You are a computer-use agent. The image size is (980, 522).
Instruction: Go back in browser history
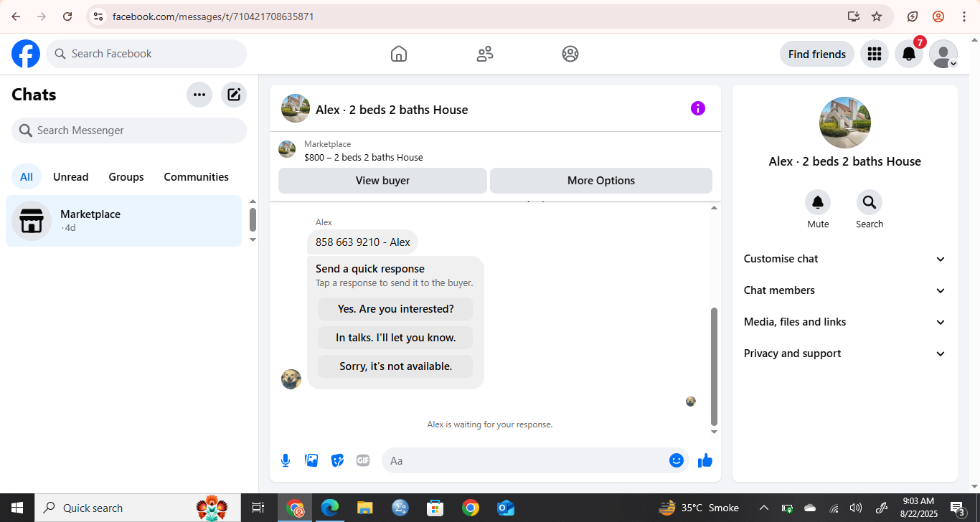click(16, 16)
